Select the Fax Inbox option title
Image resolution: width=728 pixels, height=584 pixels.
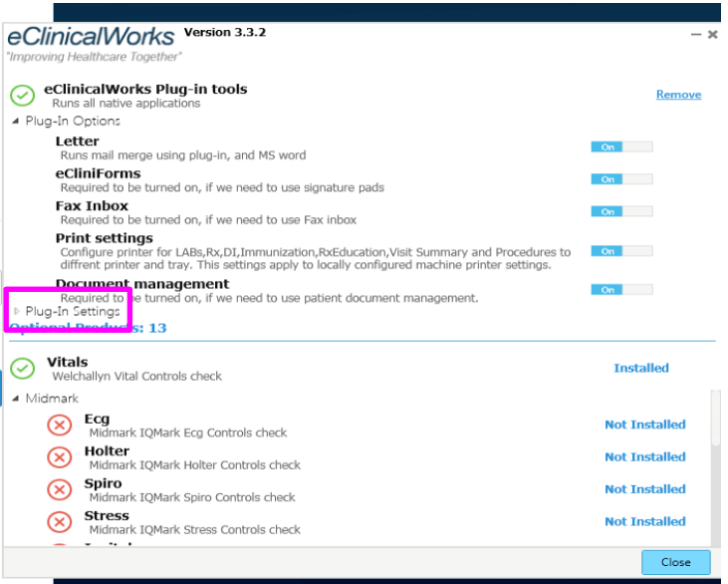[x=92, y=206]
